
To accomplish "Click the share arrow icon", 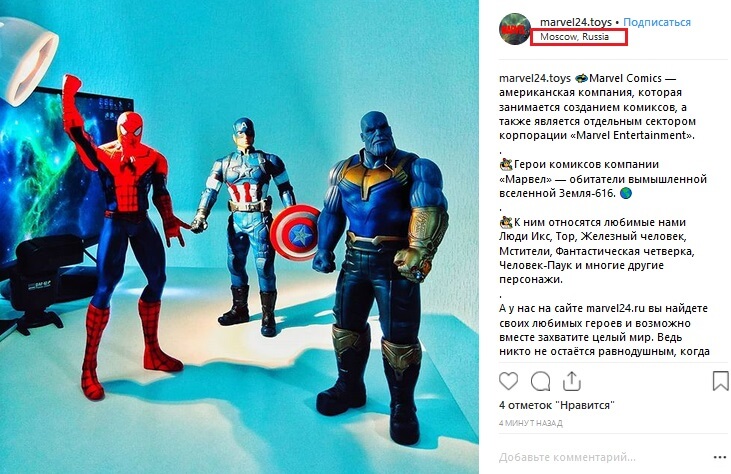I will (572, 381).
